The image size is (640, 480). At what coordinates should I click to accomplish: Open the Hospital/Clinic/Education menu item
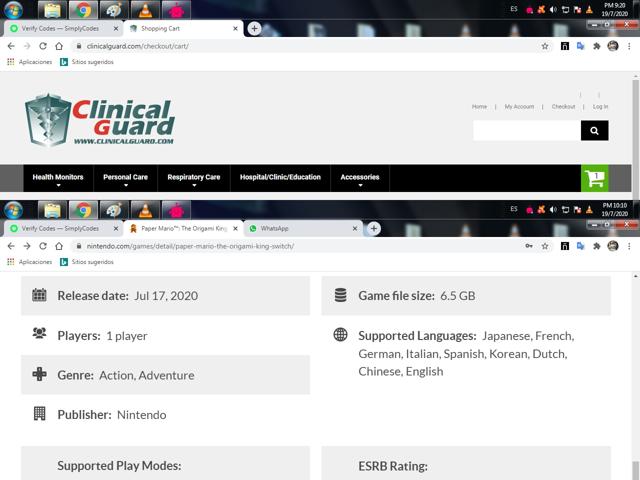280,177
